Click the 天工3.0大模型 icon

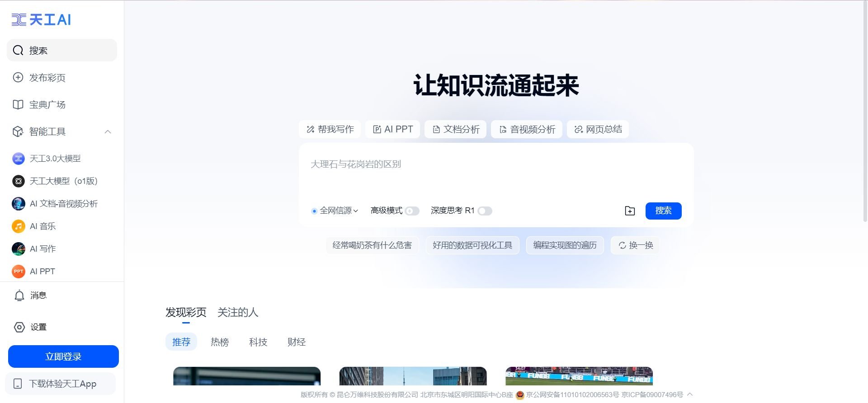[x=18, y=159]
